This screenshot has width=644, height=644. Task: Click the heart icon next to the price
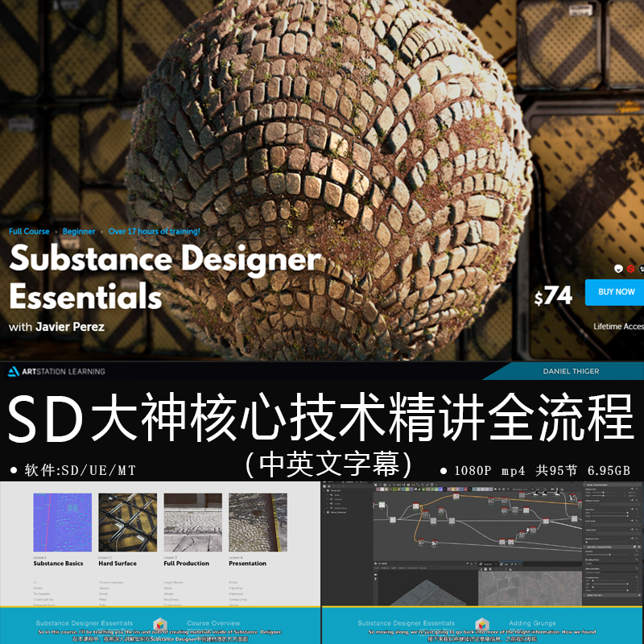coord(618,269)
